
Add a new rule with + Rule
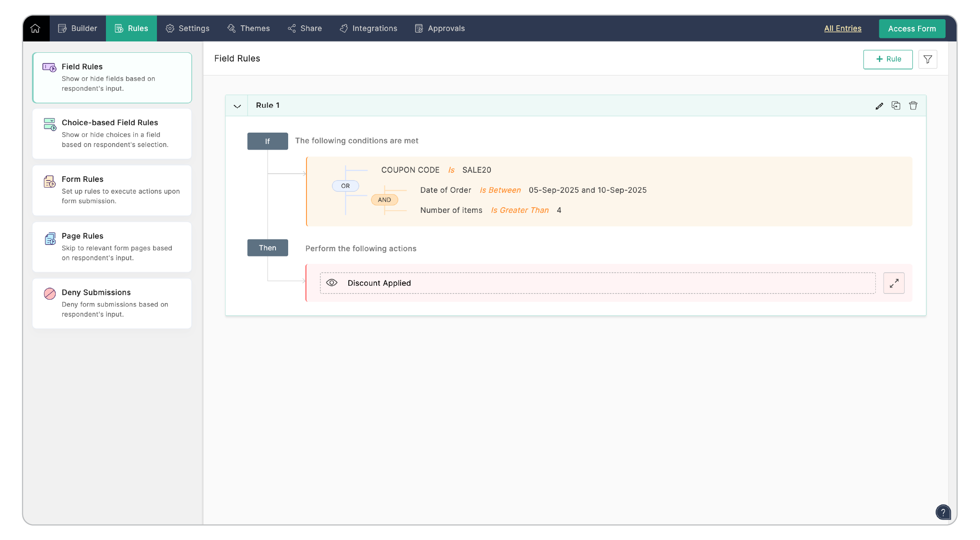point(888,59)
